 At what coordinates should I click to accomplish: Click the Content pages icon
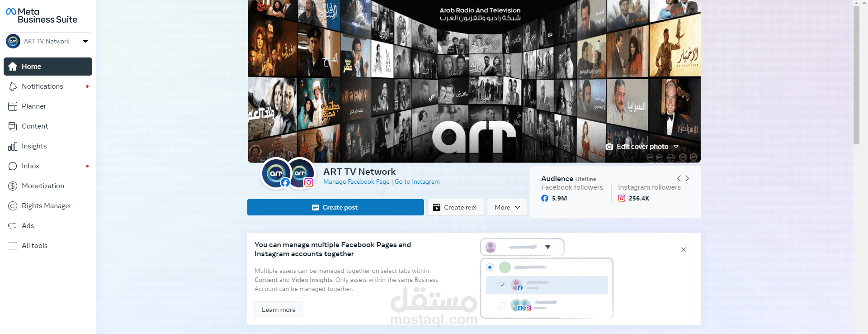[x=13, y=126]
